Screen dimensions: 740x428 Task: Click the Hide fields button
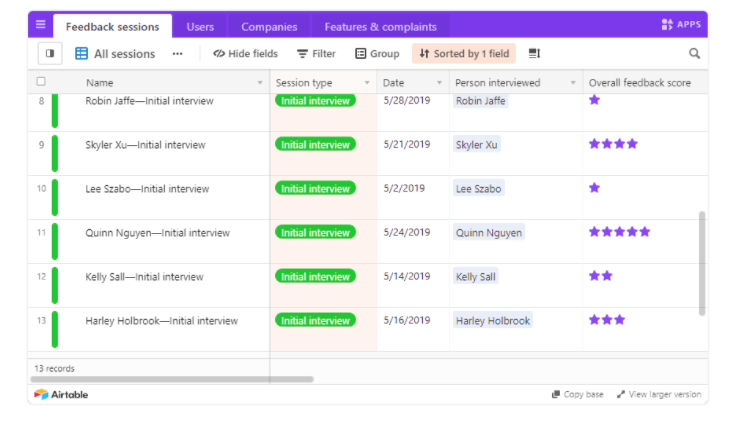pos(245,53)
